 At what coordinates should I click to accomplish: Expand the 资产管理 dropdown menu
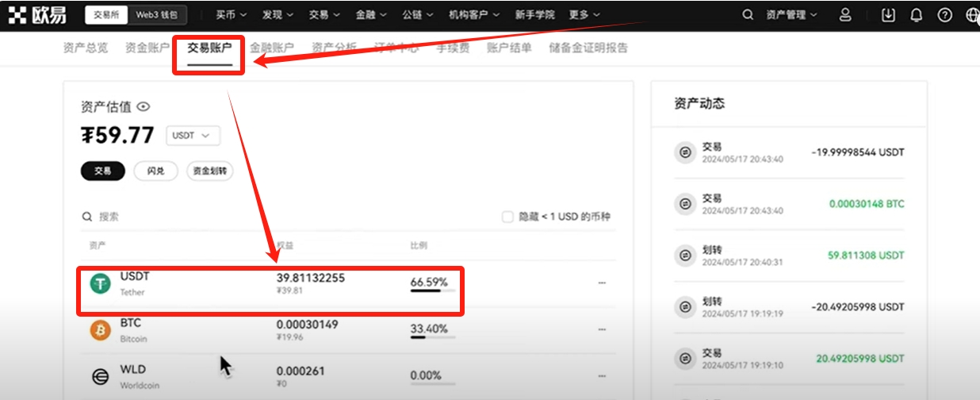[x=791, y=15]
